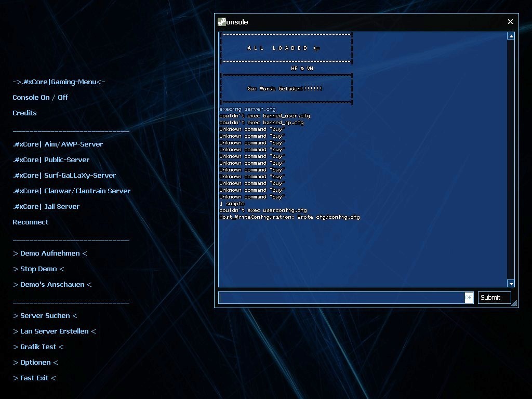Start recording with Demo Aufnehmen
The width and height of the screenshot is (532, 399).
point(49,253)
